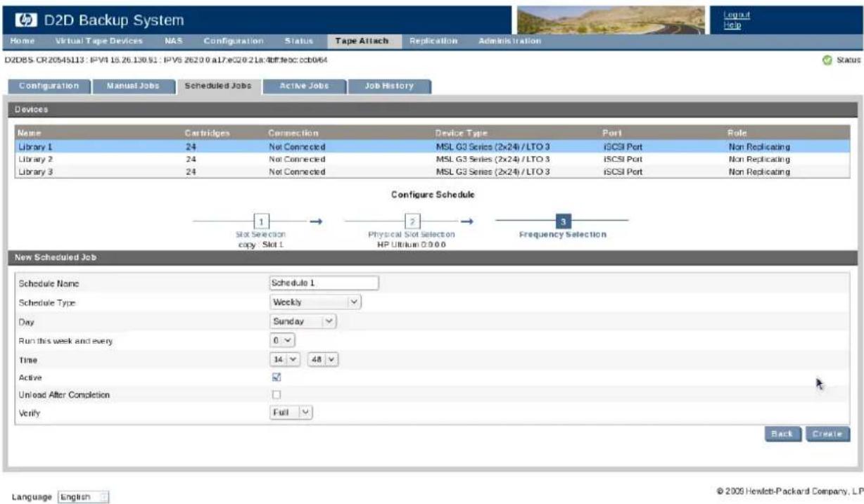The width and height of the screenshot is (864, 504).
Task: Open the Schedule Type dropdown
Action: (x=315, y=302)
